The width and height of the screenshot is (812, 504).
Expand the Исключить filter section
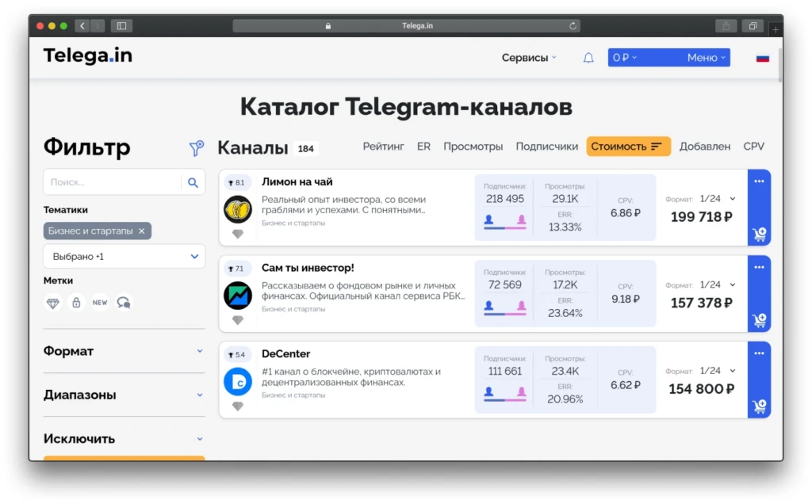pos(124,439)
